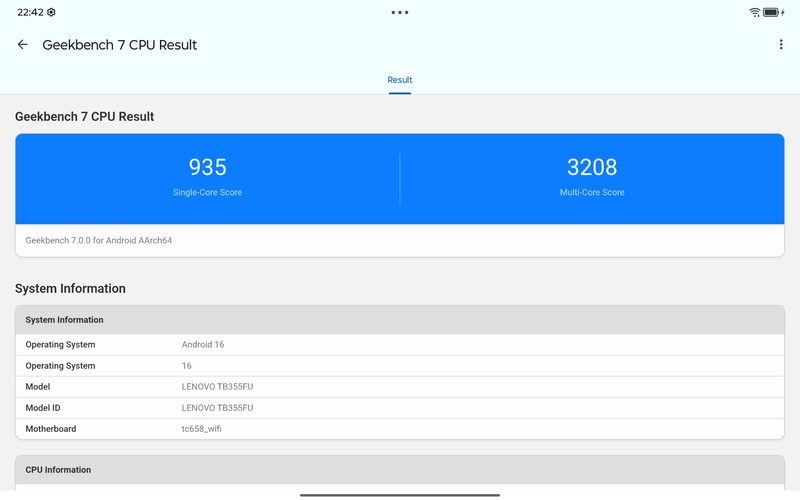800x500 pixels.
Task: Tap the bottom navigation gesture handle
Action: 399,495
